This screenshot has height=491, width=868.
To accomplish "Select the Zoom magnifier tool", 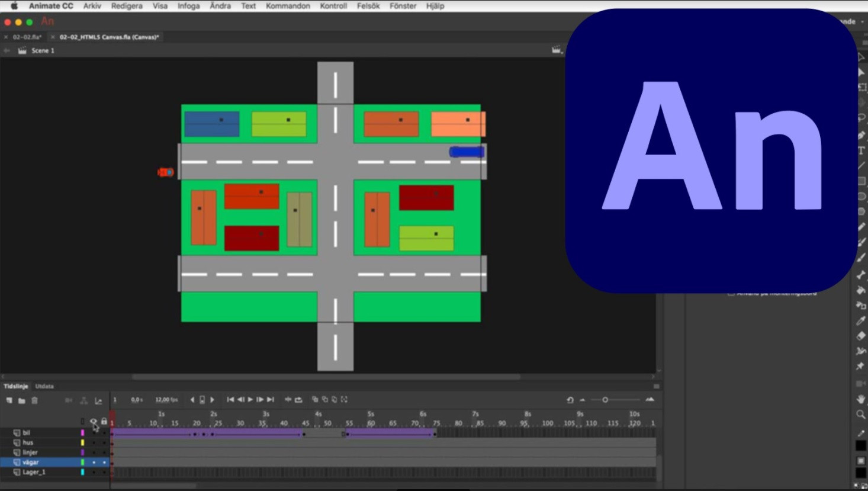I will [861, 415].
